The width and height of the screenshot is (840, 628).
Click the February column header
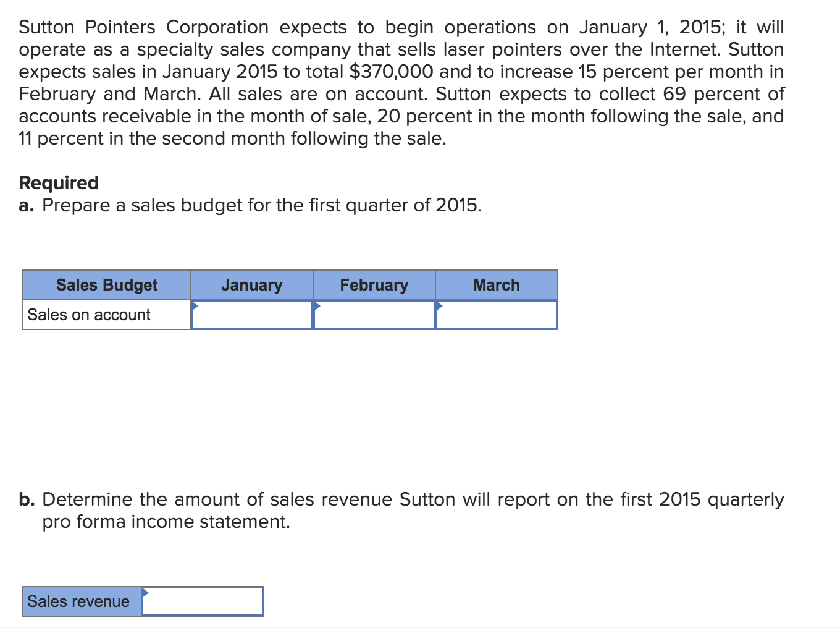click(374, 285)
